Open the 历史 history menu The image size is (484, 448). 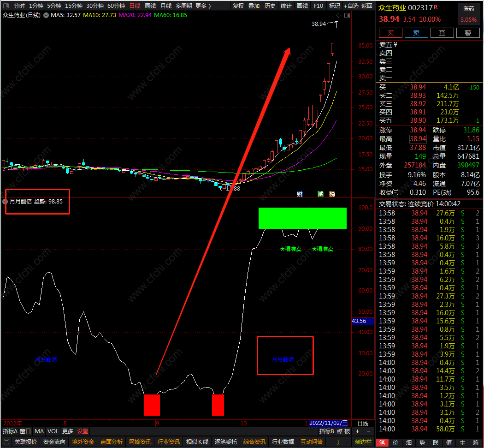(x=270, y=6)
